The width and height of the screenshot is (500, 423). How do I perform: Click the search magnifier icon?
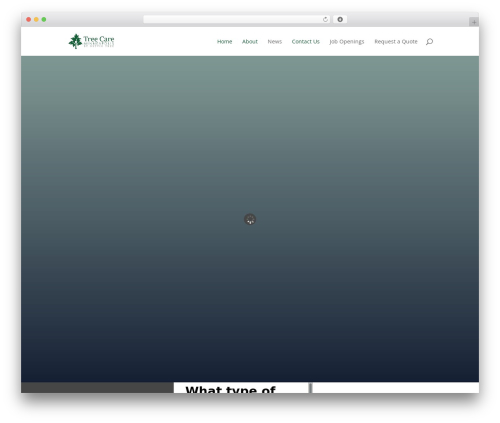[x=429, y=42]
